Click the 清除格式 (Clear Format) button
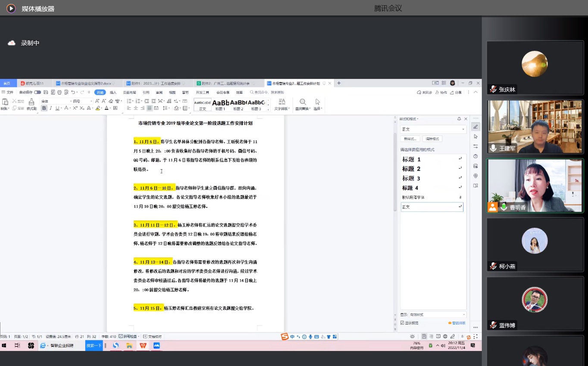This screenshot has width=588, height=366. pos(432,139)
